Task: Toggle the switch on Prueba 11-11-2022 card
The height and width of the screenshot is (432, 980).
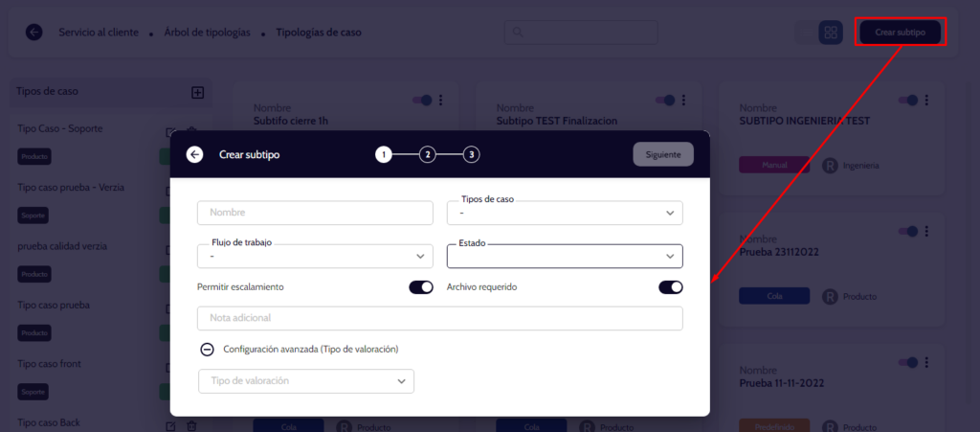Action: 907,361
